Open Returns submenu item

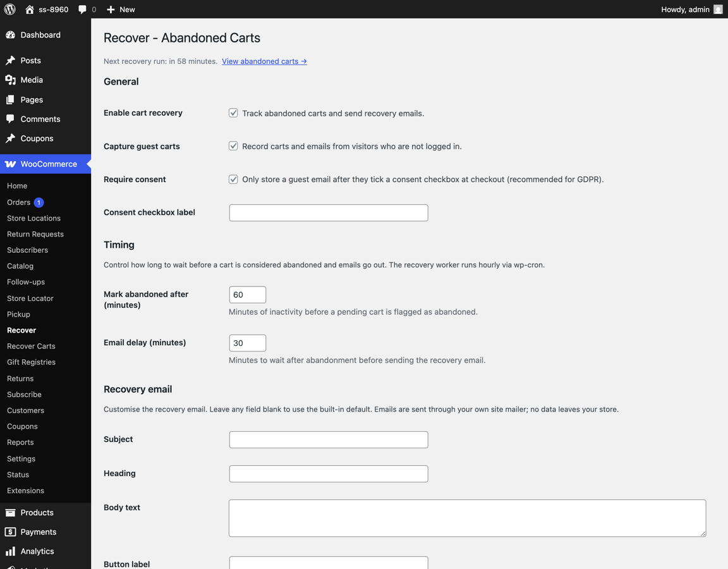click(20, 379)
